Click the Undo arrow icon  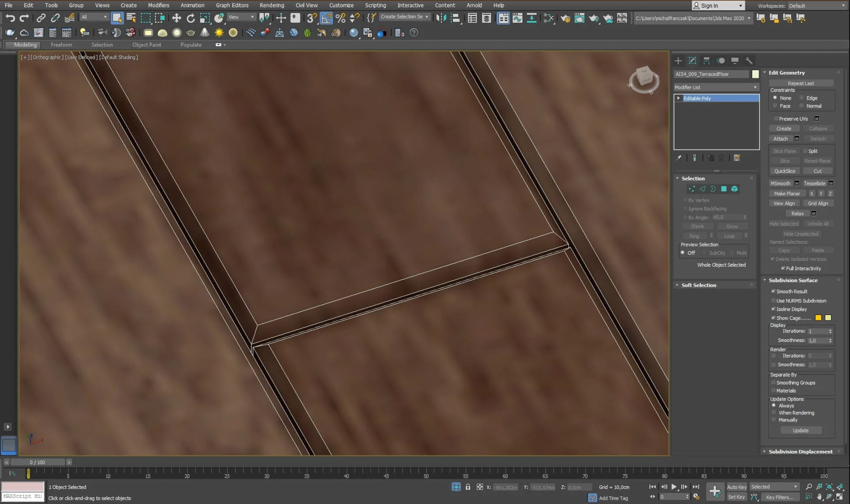click(x=10, y=18)
